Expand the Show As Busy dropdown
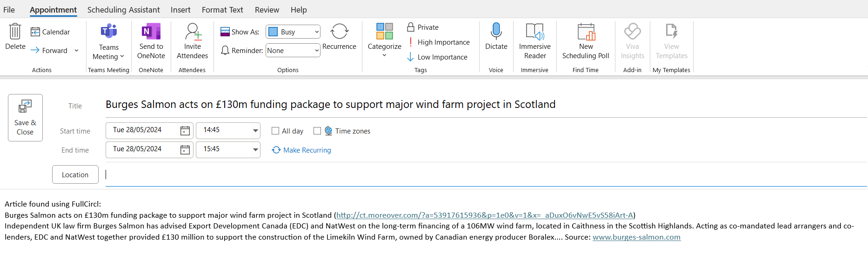Image resolution: width=868 pixels, height=261 pixels. coord(293,32)
